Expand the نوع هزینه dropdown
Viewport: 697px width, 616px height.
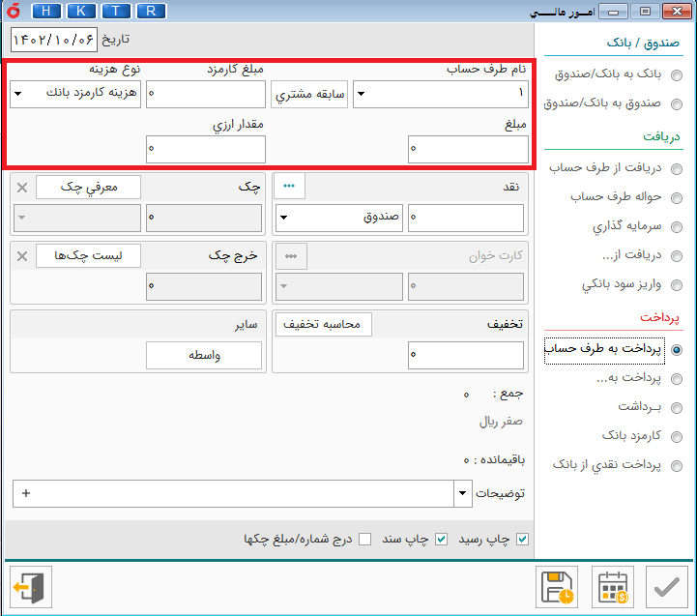pos(19,95)
